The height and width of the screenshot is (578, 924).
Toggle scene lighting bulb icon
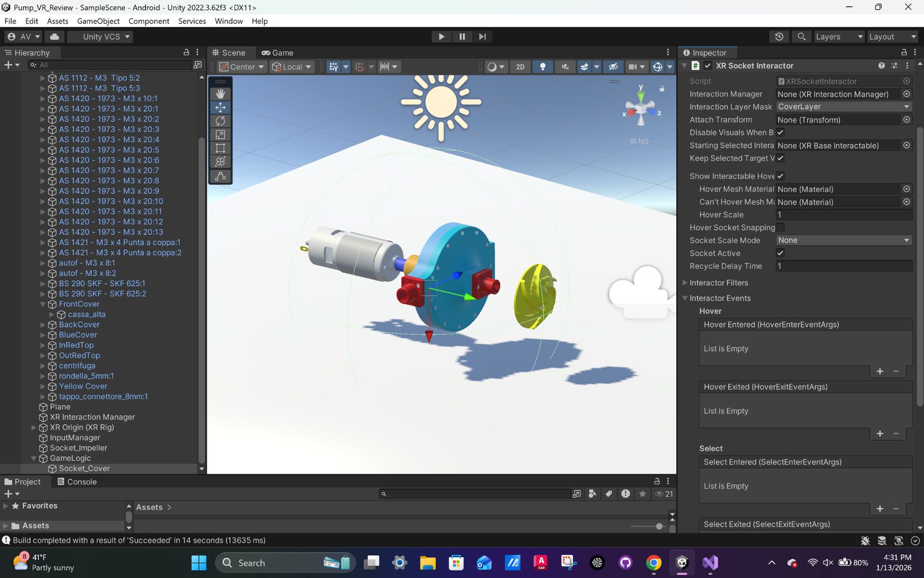[x=542, y=67]
